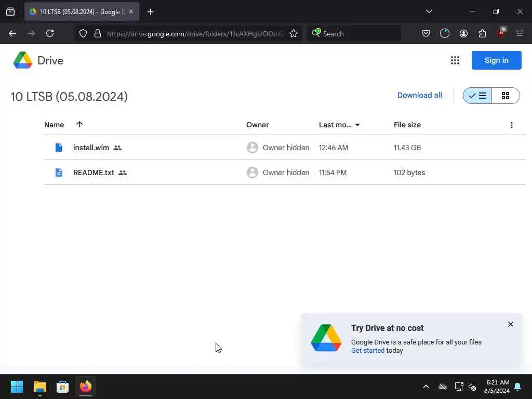532x399 pixels.
Task: Bookmark this page with the star
Action: pyautogui.click(x=294, y=34)
